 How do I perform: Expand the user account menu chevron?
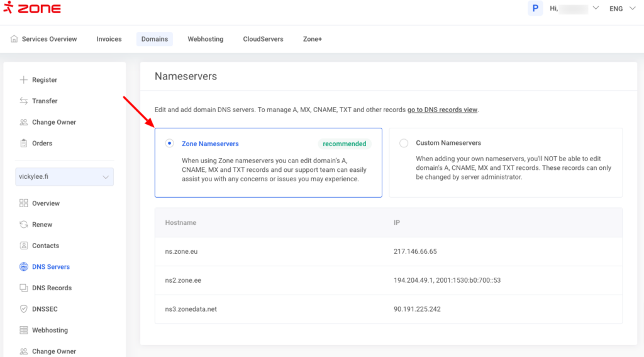point(596,9)
